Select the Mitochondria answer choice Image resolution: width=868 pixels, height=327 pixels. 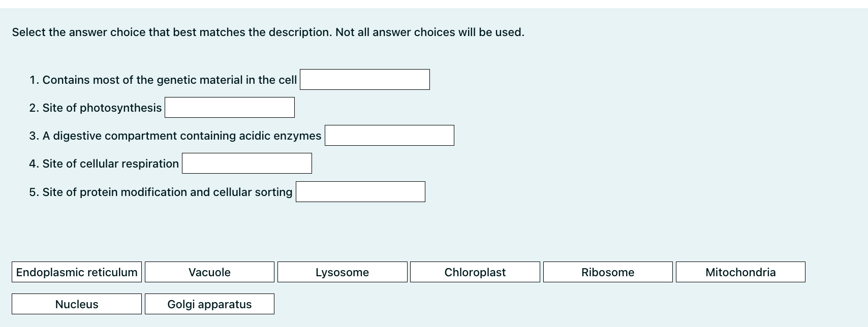click(x=740, y=272)
